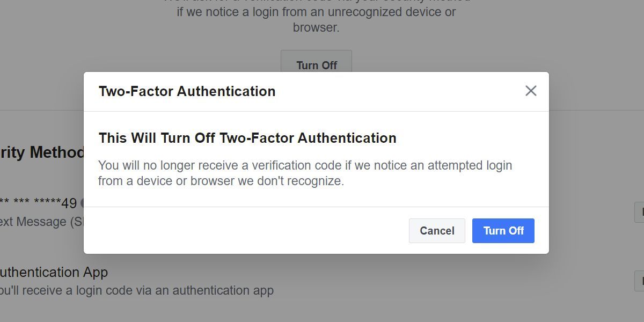Click the word 'browser.' above the dialog
Viewport: 644px width, 322px height.
point(316,27)
